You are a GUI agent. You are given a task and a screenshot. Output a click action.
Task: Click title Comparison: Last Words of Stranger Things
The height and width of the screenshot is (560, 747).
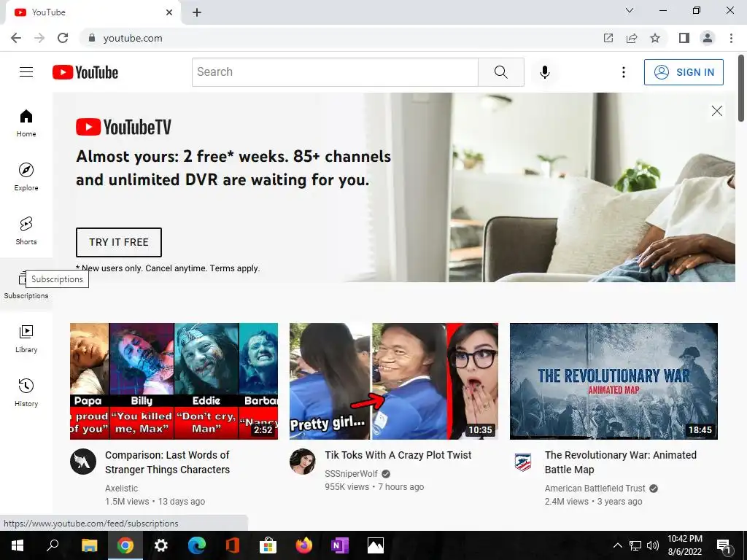pyautogui.click(x=167, y=462)
